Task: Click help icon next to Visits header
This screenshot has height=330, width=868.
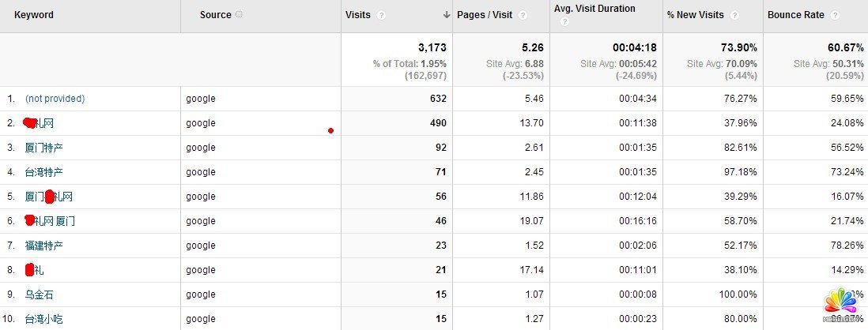Action: pyautogui.click(x=382, y=15)
